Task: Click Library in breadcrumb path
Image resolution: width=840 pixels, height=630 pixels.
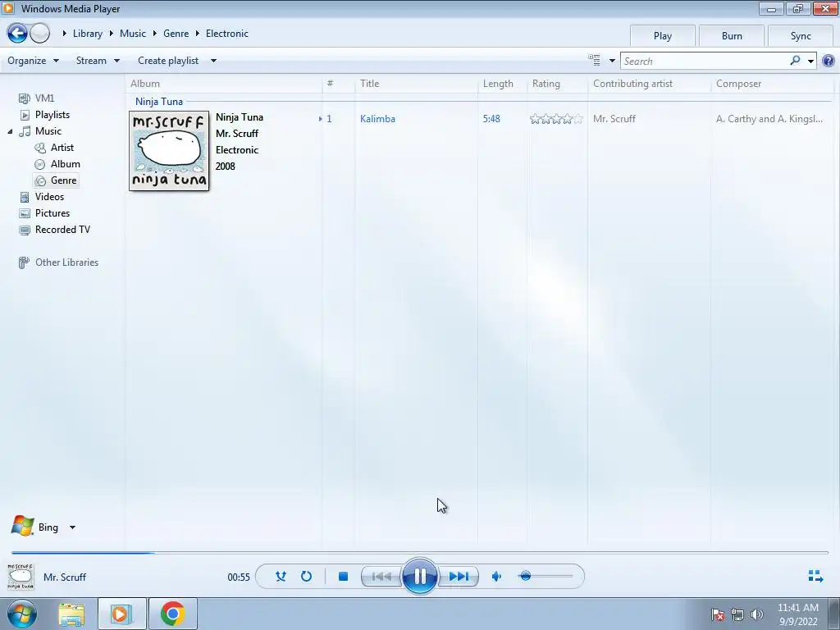Action: [87, 33]
